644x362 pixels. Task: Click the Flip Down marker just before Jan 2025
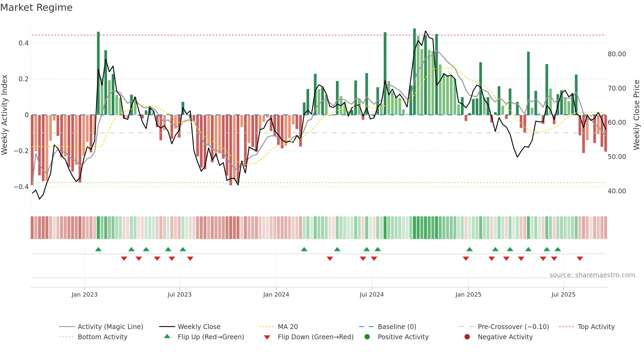pos(466,258)
